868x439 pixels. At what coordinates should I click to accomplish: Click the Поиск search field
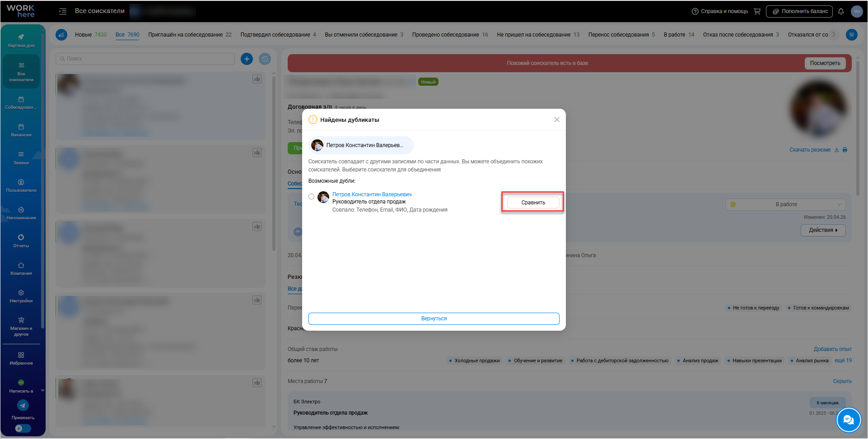pos(145,59)
